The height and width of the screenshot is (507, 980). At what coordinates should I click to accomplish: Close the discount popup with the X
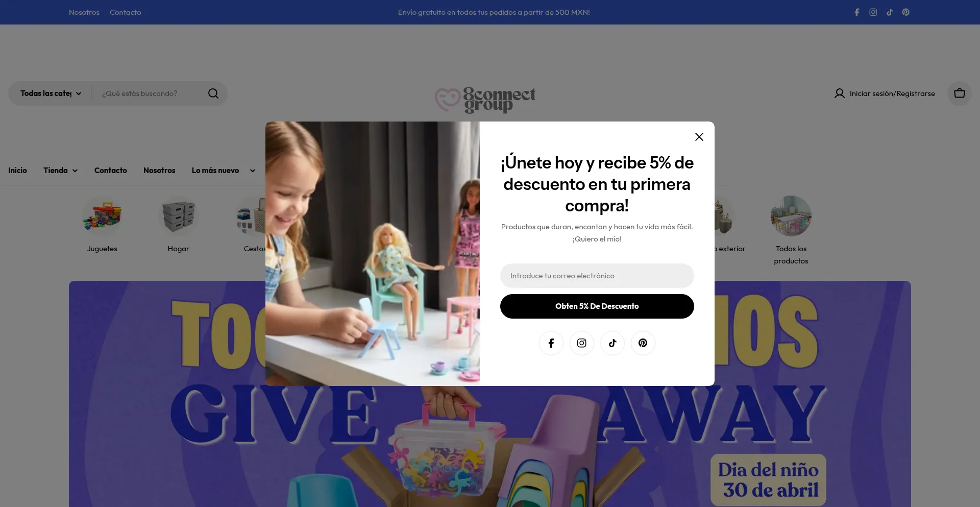(x=699, y=137)
